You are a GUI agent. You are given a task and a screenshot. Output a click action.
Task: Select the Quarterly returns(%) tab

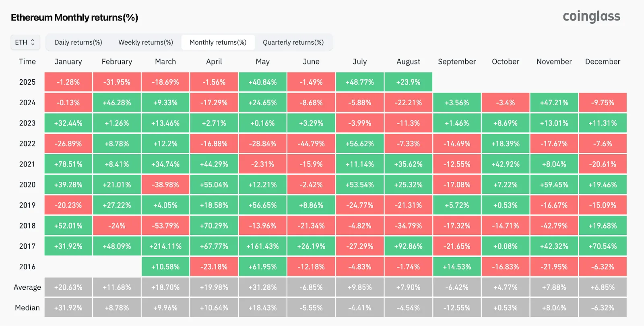point(293,42)
